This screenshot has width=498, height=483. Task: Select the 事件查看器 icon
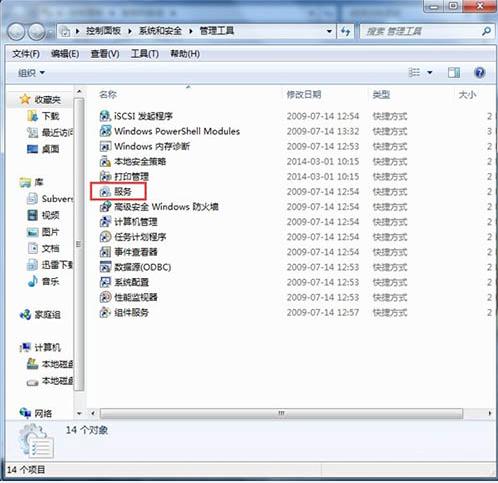[105, 252]
